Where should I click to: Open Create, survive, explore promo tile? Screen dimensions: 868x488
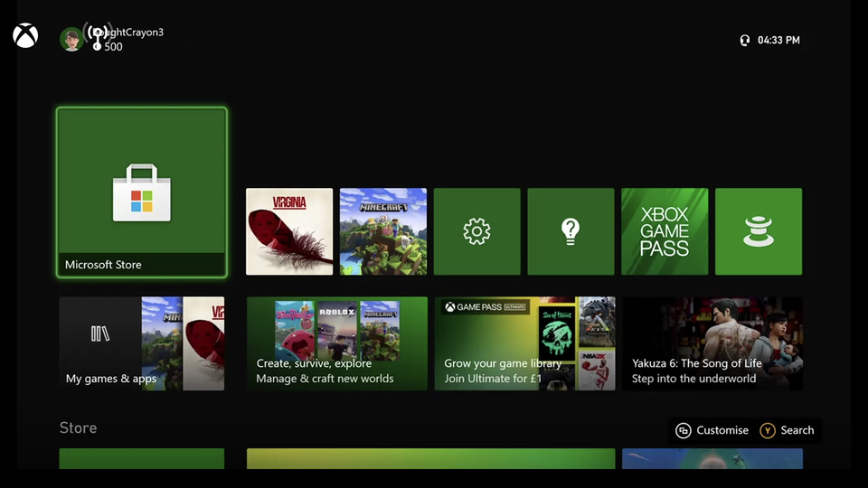coord(337,343)
